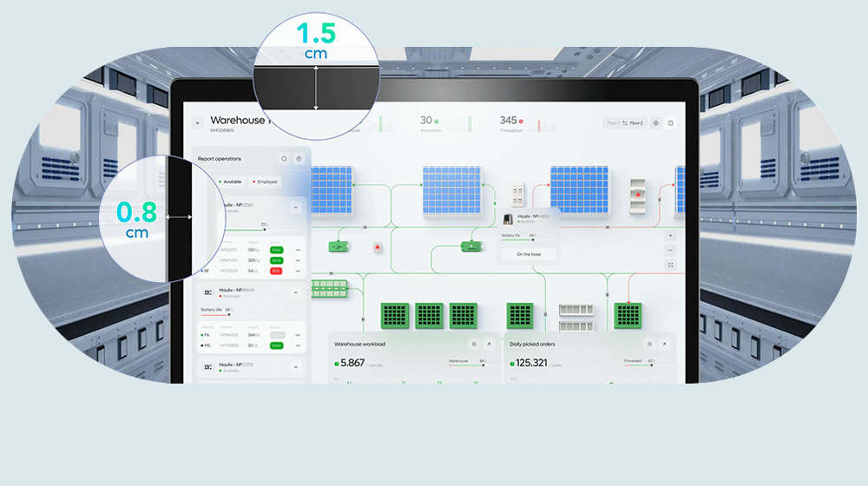Expand the Warehouse workload card arrow
The height and width of the screenshot is (486, 868).
(x=490, y=345)
